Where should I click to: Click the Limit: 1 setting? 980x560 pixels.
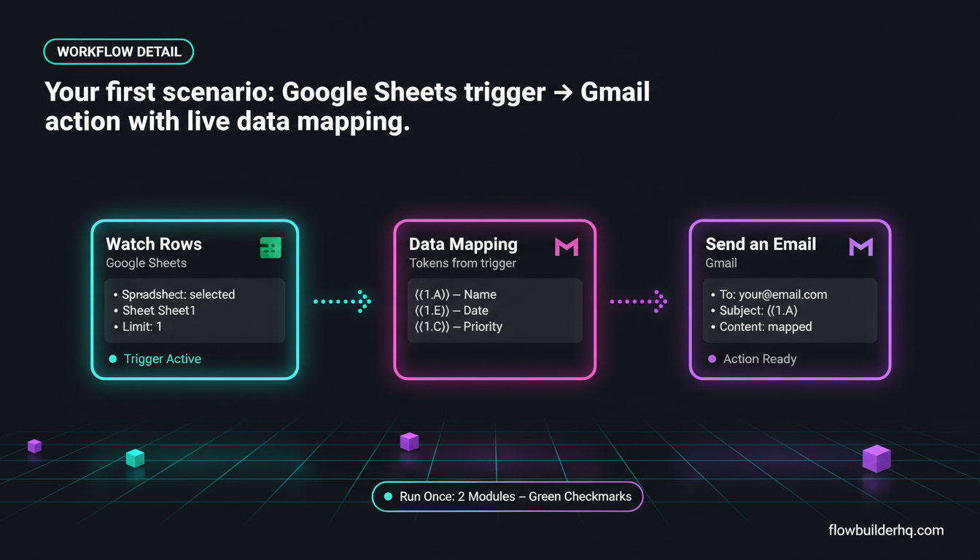(138, 327)
